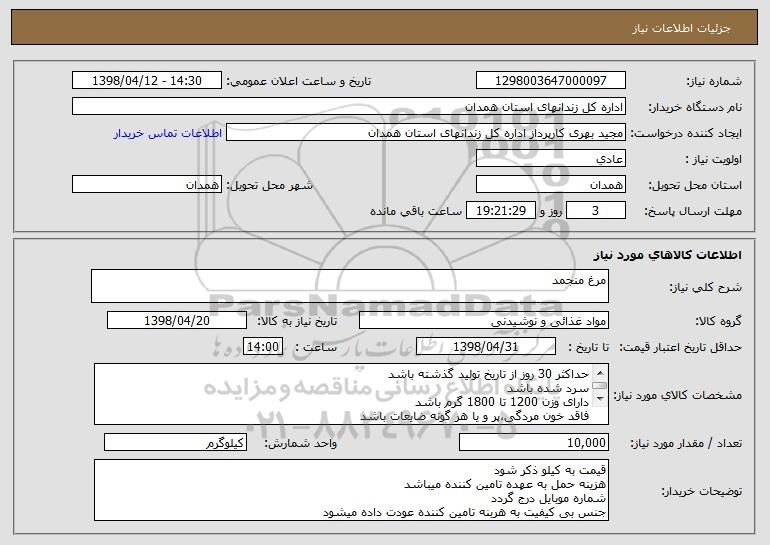770x545 pixels.
Task: Click the request number field 1298003647000097
Action: click(x=550, y=81)
